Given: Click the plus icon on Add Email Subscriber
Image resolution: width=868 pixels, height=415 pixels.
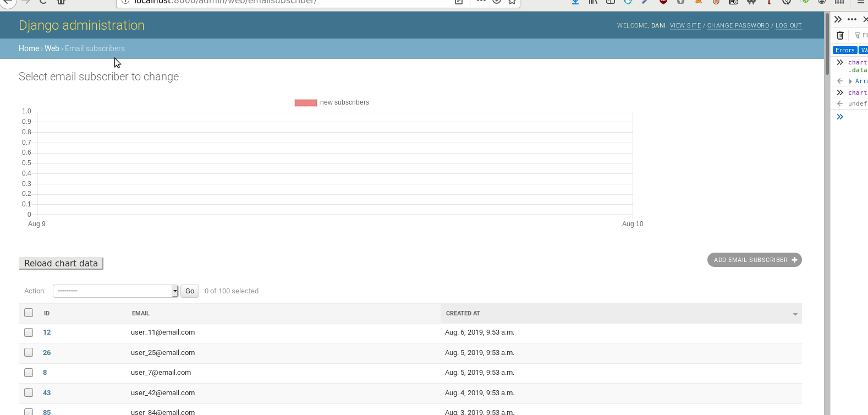Looking at the screenshot, I should [x=794, y=260].
